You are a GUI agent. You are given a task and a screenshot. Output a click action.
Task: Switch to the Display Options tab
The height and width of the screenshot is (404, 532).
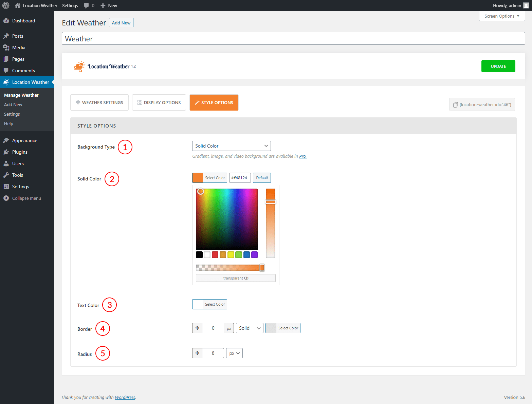[159, 102]
